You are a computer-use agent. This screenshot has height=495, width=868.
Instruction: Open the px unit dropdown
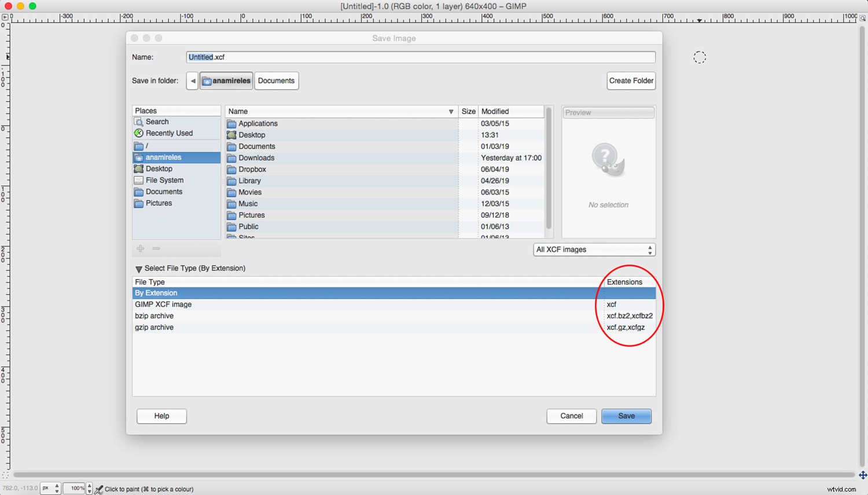tap(50, 489)
